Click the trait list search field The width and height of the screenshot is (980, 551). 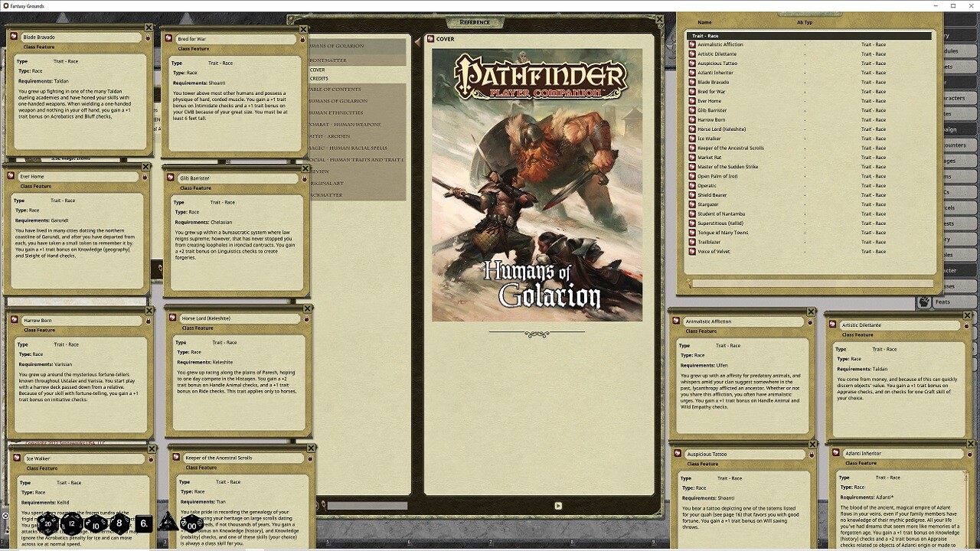pyautogui.click(x=812, y=284)
